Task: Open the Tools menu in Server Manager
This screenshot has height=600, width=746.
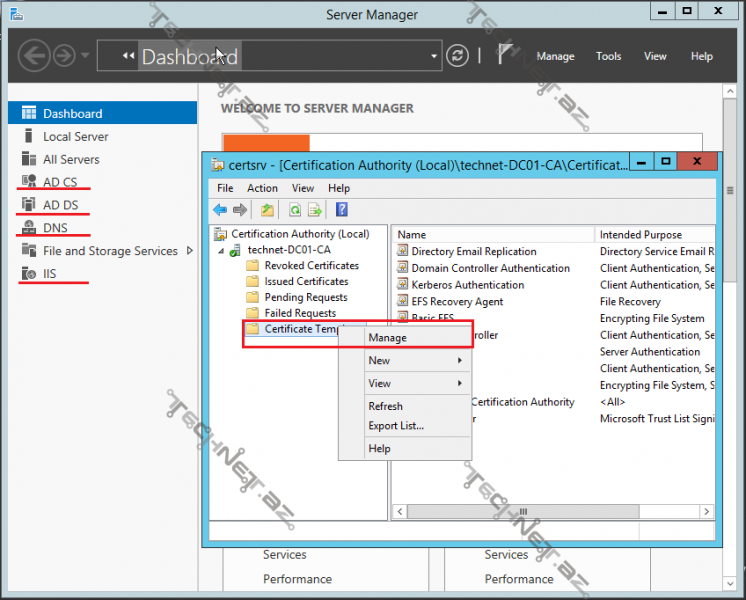Action: (608, 56)
